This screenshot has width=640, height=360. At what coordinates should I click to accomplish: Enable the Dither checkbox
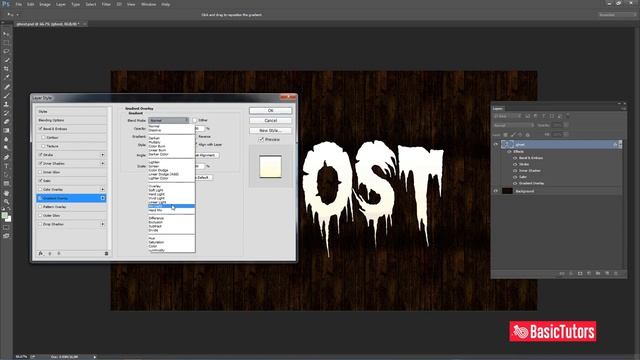point(195,120)
